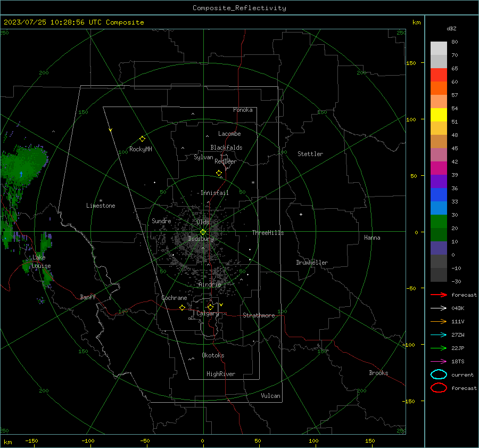Viewport: 479px width, 448px height.
Task: Click the royal blue 36 dBZ color swatch
Action: [439, 194]
